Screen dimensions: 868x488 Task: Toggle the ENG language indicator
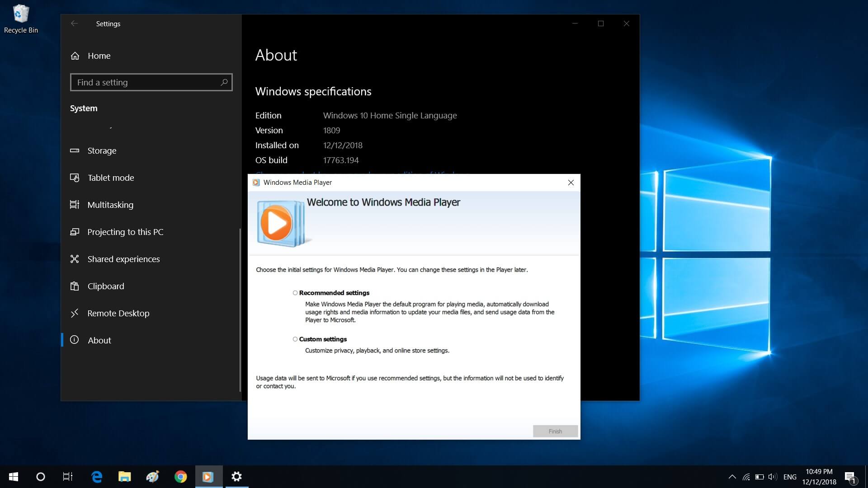(x=790, y=476)
